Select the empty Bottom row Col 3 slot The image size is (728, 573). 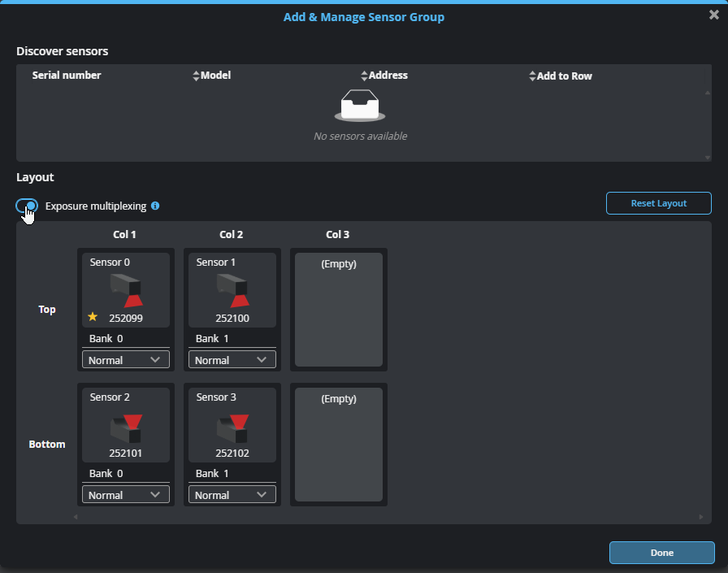339,445
